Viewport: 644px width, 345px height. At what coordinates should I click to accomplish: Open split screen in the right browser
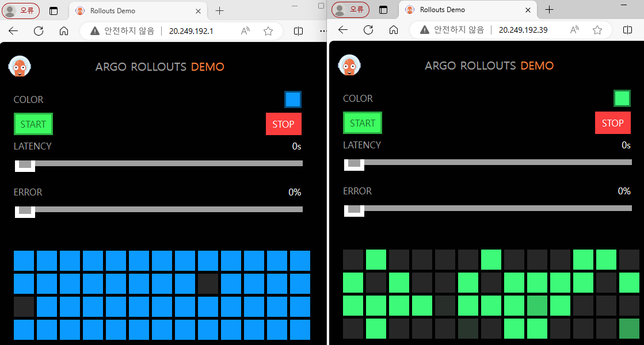pos(627,29)
